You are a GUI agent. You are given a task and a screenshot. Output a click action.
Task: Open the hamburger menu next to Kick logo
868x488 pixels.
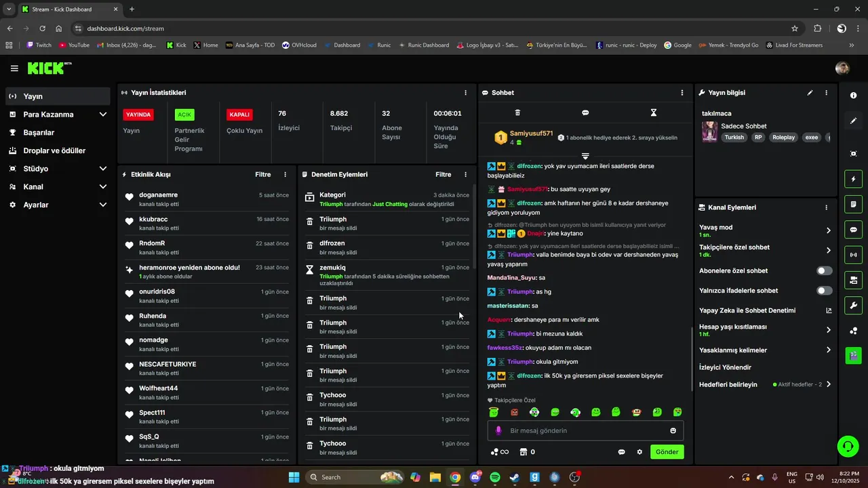click(x=14, y=68)
